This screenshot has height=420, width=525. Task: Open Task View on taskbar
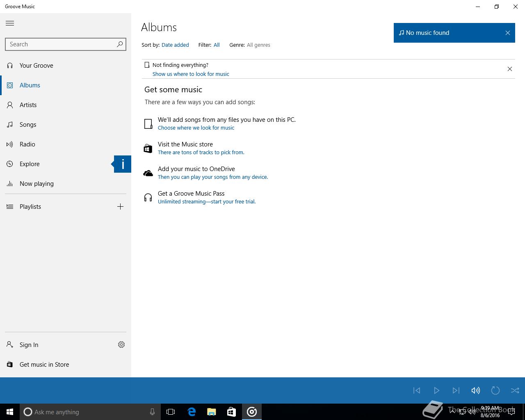click(x=171, y=412)
